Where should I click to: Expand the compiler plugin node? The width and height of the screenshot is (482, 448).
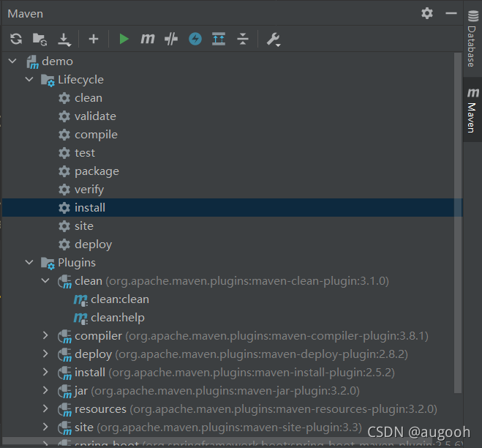coord(45,335)
